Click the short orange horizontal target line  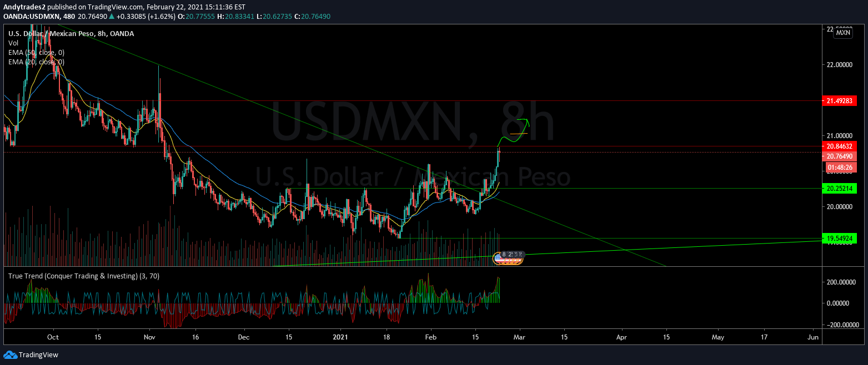pyautogui.click(x=519, y=134)
